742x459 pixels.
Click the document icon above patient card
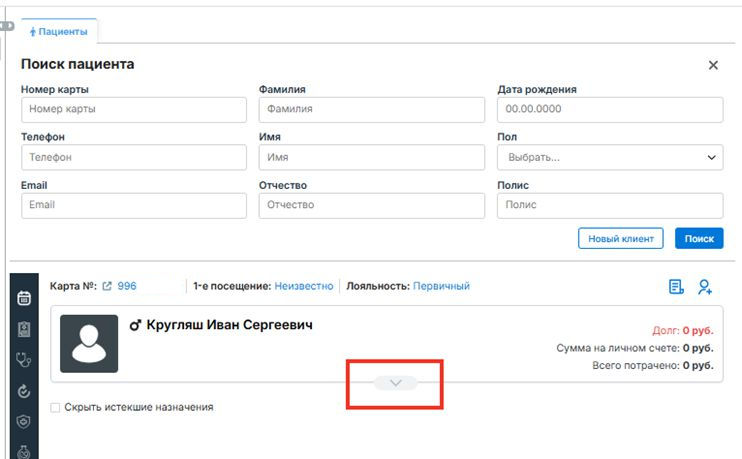pos(677,287)
